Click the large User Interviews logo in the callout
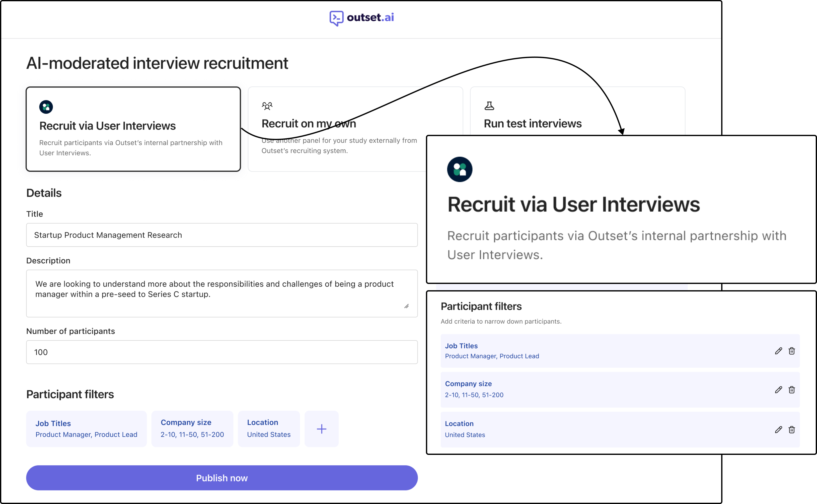817x504 pixels. coord(460,169)
